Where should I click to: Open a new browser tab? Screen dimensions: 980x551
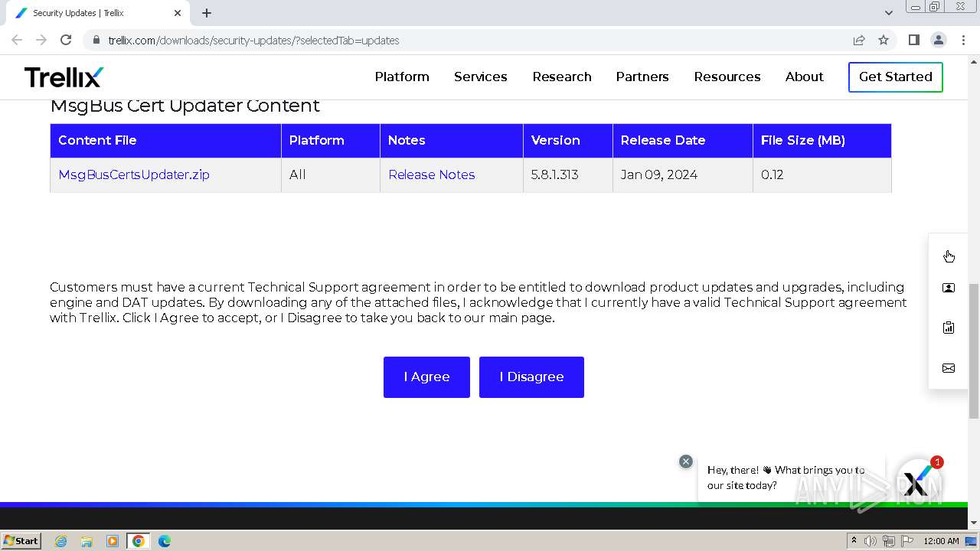pyautogui.click(x=207, y=13)
